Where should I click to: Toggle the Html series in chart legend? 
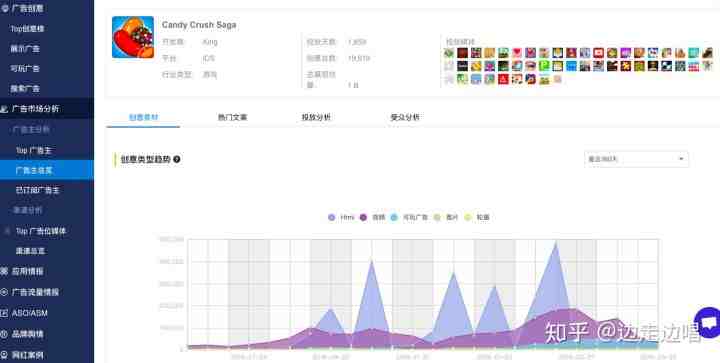pos(341,217)
